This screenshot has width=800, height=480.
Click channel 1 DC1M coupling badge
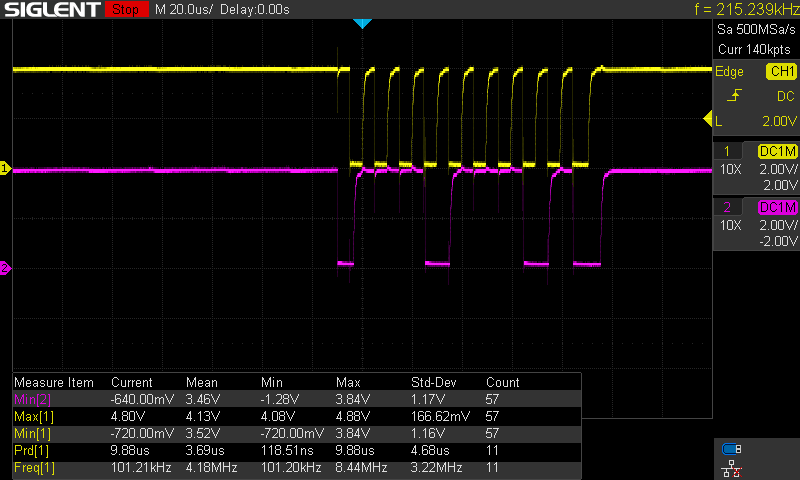778,151
